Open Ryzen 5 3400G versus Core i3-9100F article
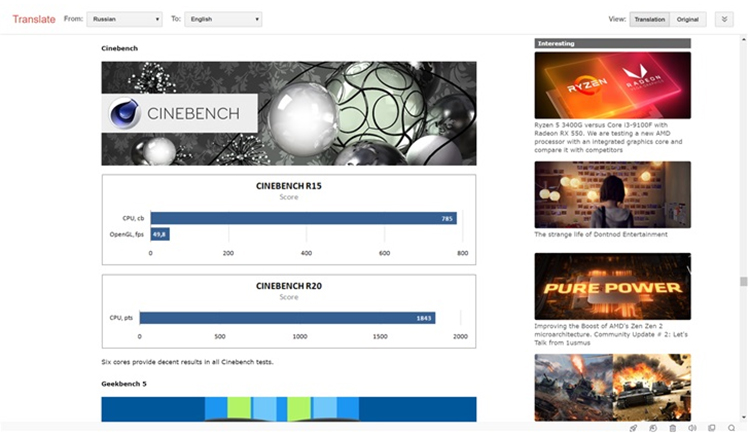 (x=608, y=137)
